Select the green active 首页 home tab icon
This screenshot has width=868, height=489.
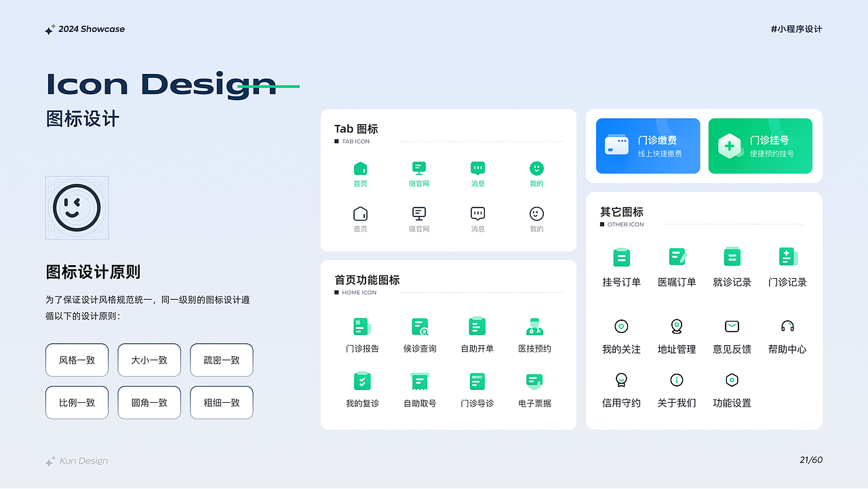[360, 168]
